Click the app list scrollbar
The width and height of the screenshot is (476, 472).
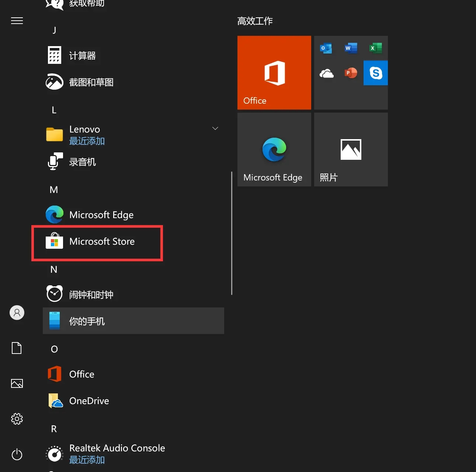[232, 232]
